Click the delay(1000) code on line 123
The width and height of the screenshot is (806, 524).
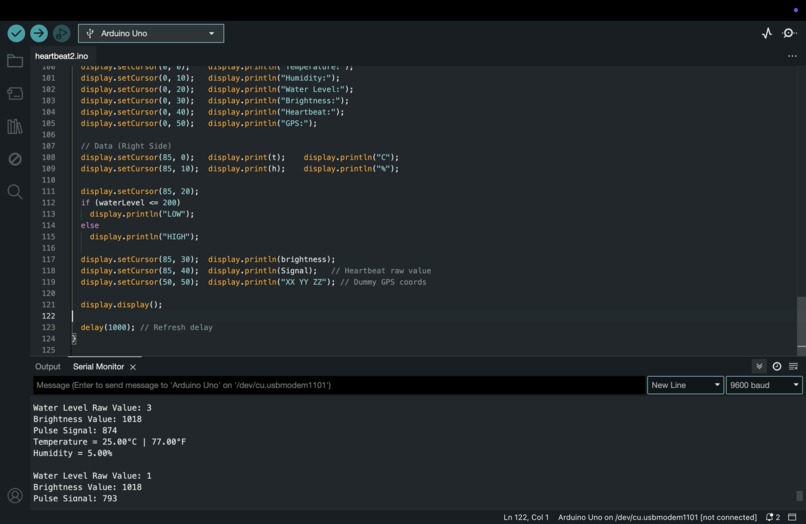point(107,328)
